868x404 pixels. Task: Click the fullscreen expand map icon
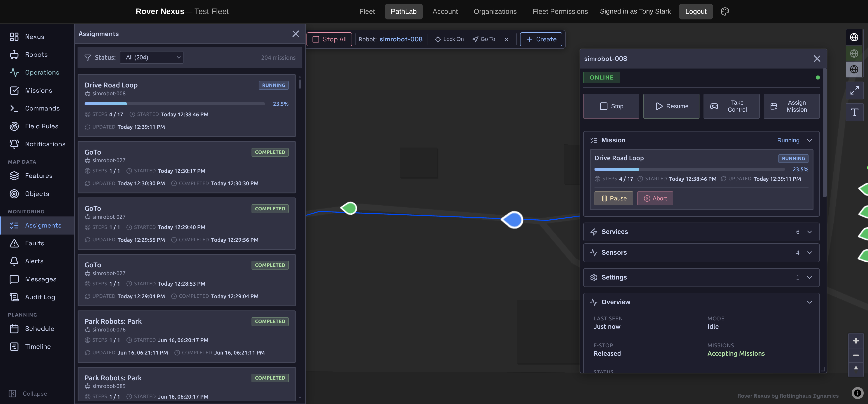pos(854,91)
